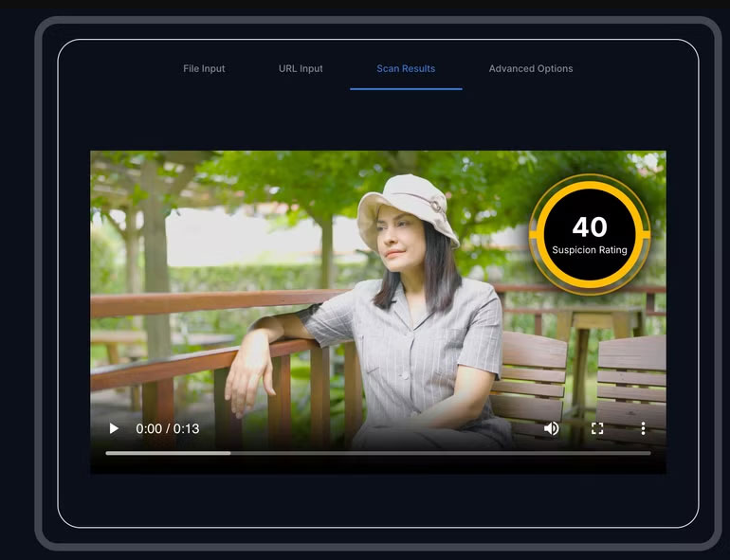Screen dimensions: 730x560
Task: Click the yellow Suspicion Rating ring
Action: click(x=590, y=187)
